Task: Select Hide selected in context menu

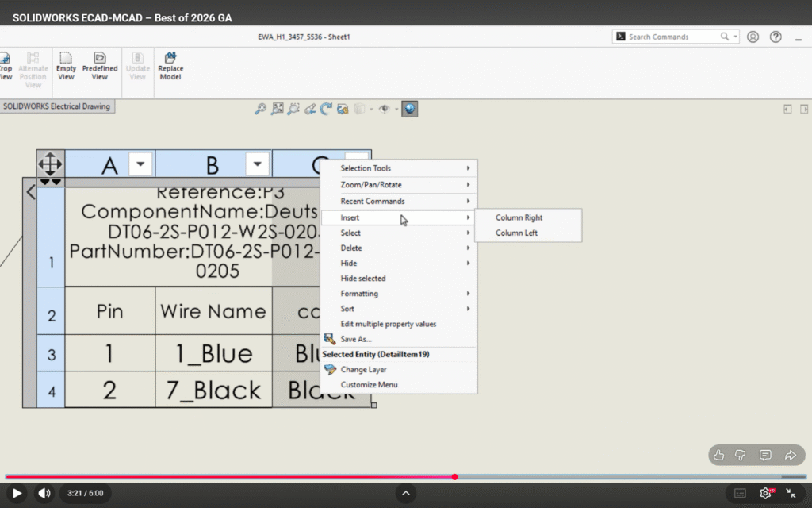Action: [363, 279]
